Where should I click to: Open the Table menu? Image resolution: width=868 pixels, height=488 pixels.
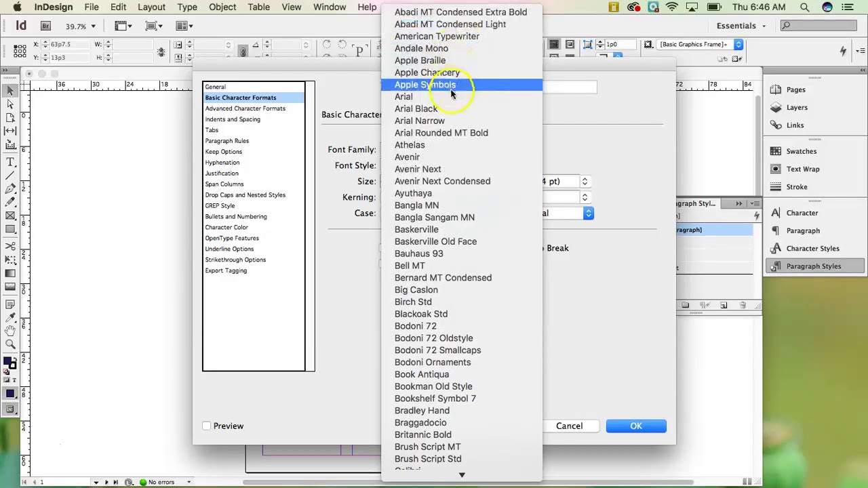[x=258, y=7]
